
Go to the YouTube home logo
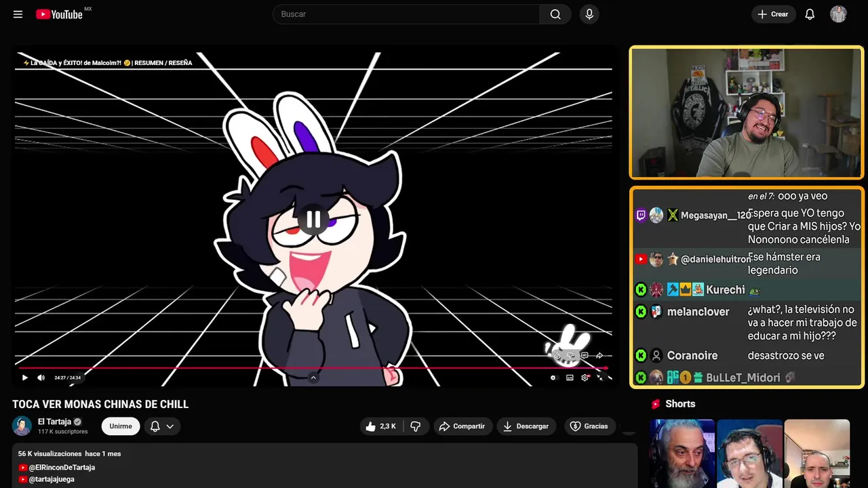click(59, 14)
